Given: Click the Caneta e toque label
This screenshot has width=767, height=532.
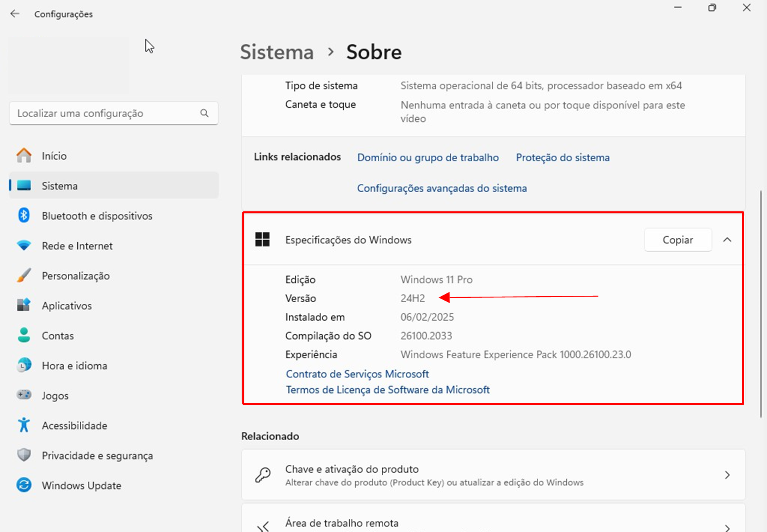Looking at the screenshot, I should tap(320, 104).
